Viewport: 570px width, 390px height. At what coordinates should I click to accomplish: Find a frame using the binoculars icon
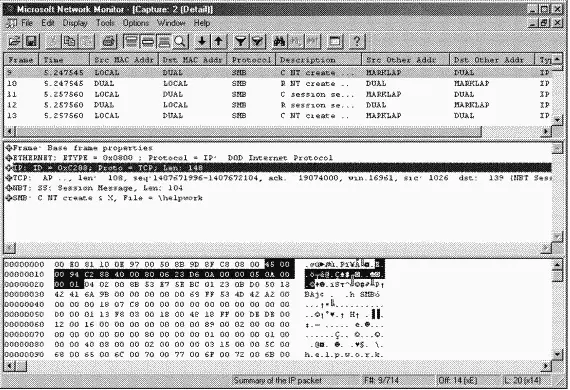280,42
